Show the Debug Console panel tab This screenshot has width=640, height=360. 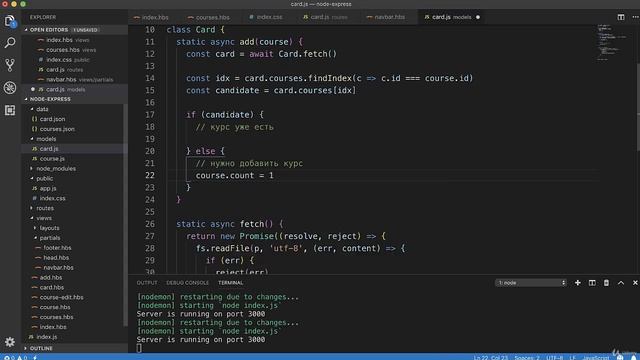click(x=187, y=283)
